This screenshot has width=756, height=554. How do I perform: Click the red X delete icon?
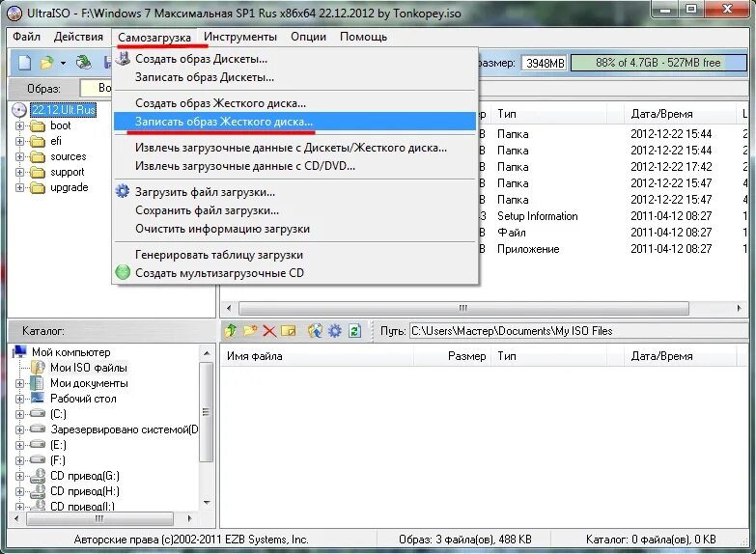coord(269,331)
